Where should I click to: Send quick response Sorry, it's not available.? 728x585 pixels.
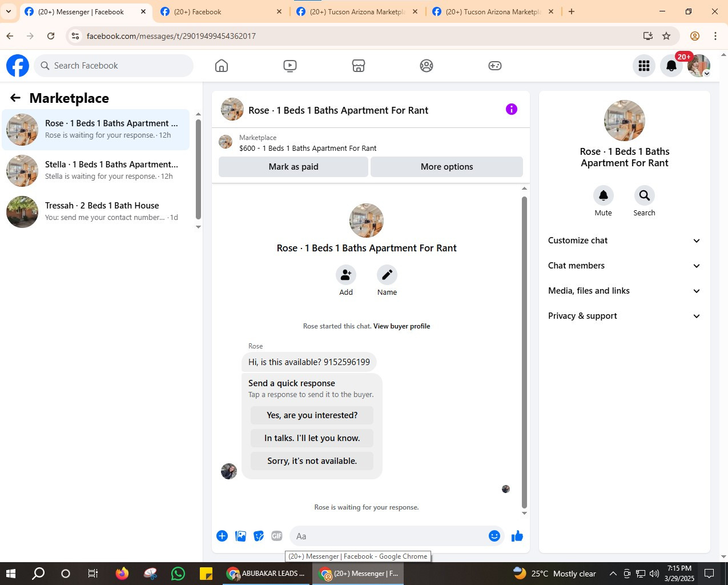(x=312, y=461)
